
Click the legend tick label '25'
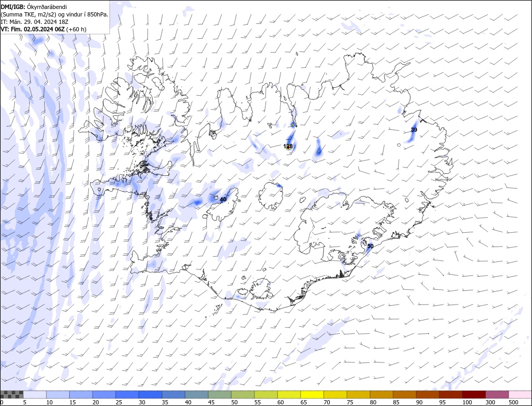[x=119, y=402]
